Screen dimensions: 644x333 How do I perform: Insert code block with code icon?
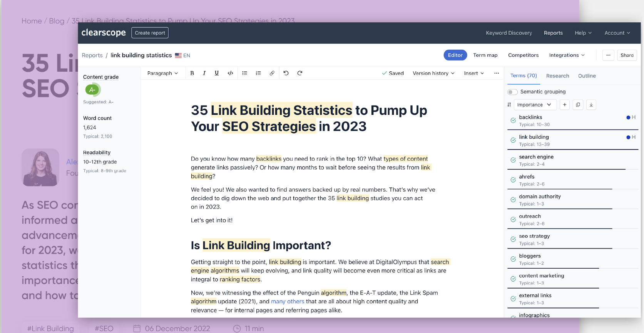coord(230,73)
